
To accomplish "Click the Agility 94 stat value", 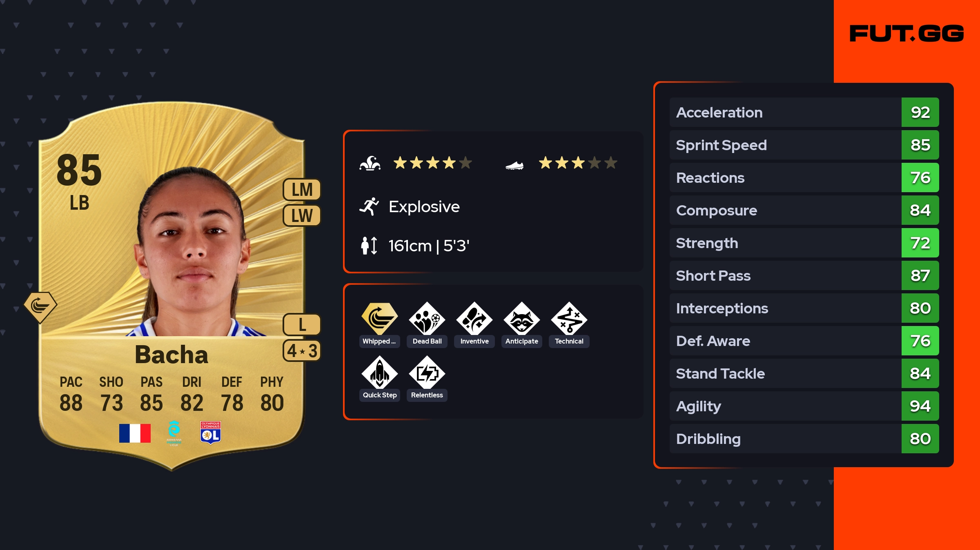I will pos(920,406).
